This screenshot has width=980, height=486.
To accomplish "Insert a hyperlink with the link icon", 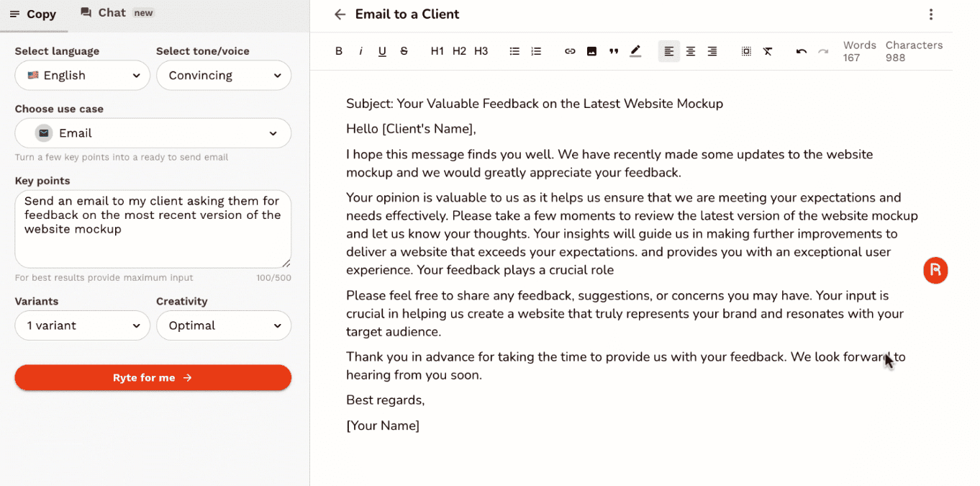I will click(570, 51).
